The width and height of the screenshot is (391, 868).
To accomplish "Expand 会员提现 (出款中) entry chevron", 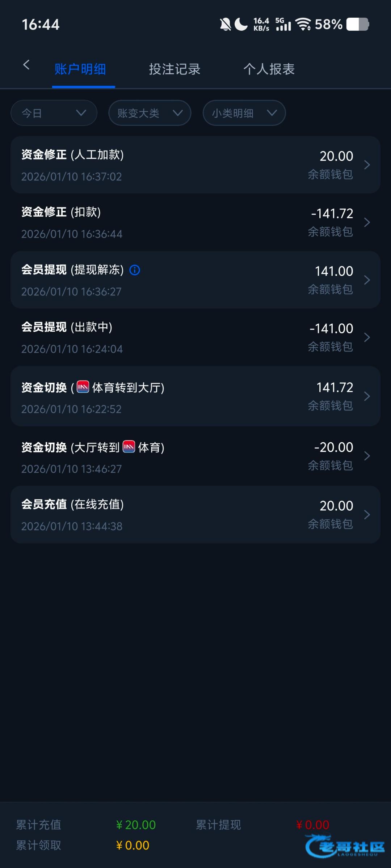I will point(367,337).
